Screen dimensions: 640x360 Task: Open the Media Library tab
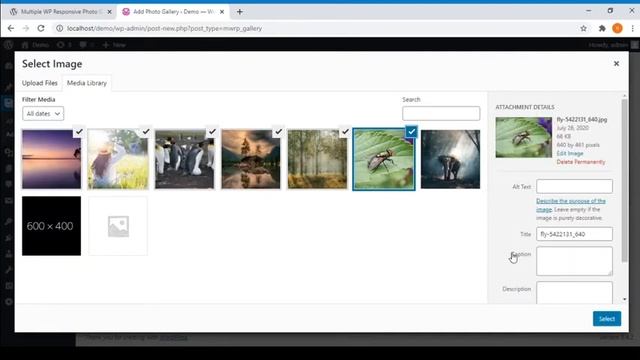click(87, 83)
